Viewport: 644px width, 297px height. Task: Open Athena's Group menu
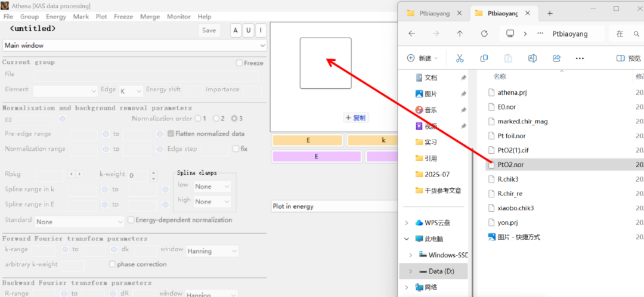(30, 17)
